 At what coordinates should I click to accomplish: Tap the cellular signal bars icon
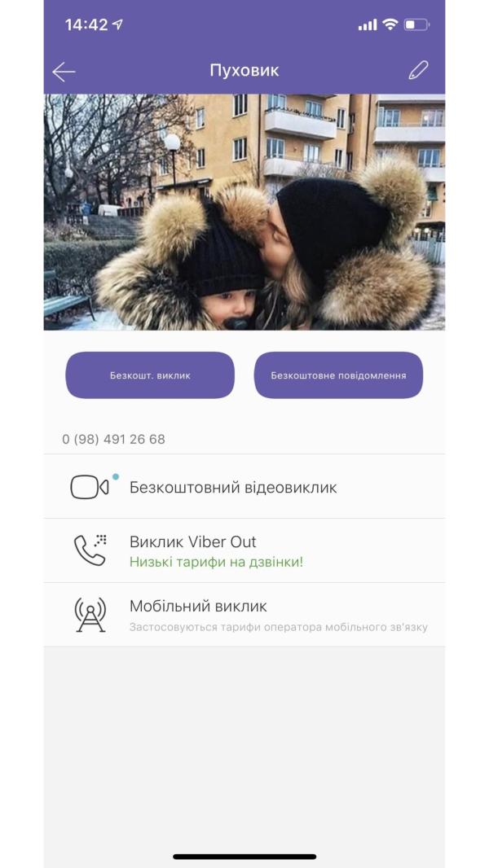click(368, 25)
